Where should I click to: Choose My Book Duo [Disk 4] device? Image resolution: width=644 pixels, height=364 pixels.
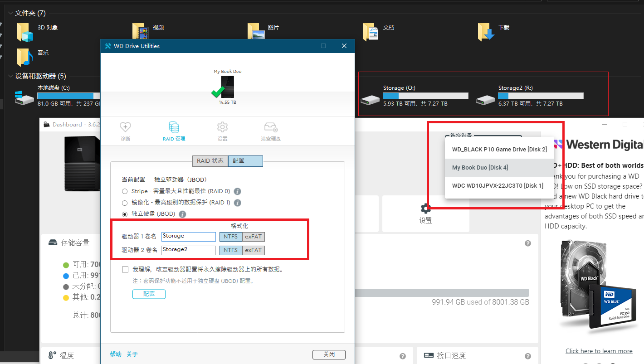point(500,167)
